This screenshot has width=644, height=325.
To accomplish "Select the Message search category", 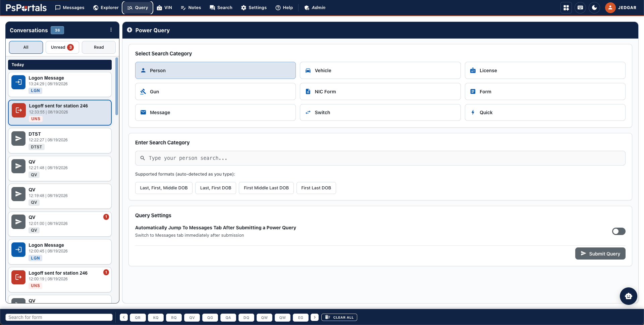I will 215,112.
